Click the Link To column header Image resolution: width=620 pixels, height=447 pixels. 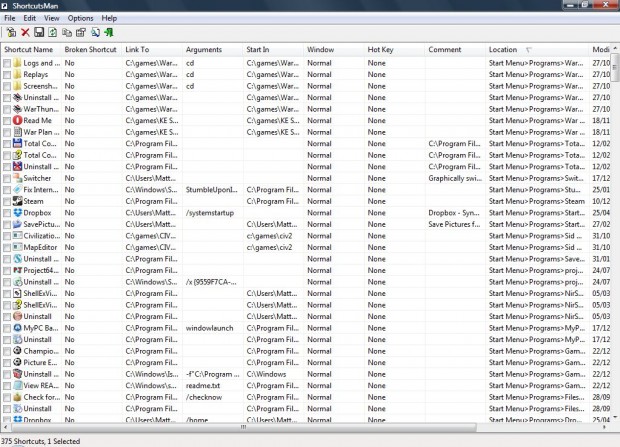point(153,49)
